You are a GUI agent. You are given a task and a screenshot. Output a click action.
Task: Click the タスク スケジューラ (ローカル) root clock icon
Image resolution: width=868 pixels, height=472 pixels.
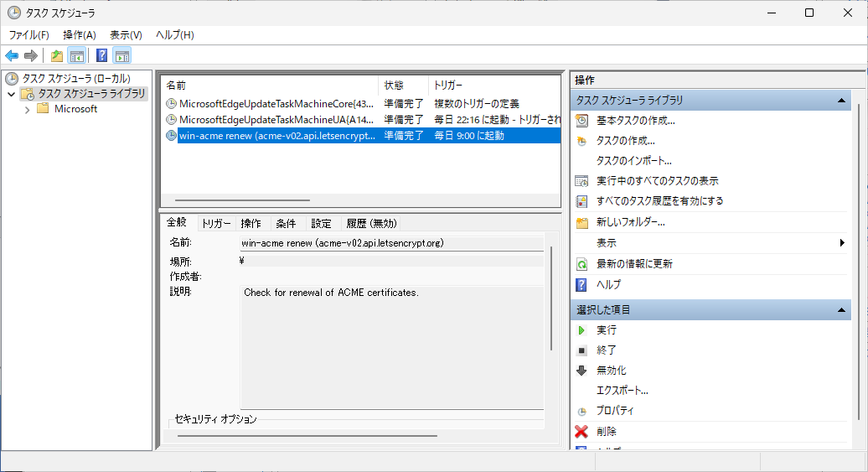click(12, 79)
